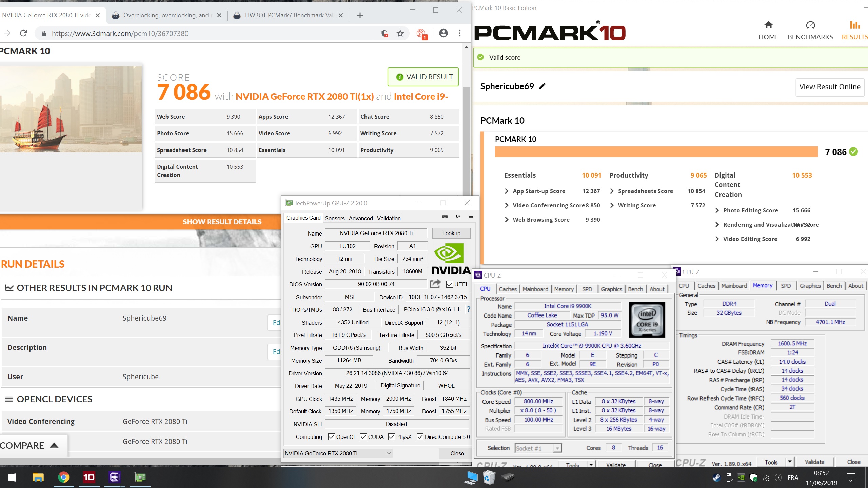868x488 pixels.
Task: Switch to Advanced tab in GPU-Z
Action: pos(360,218)
